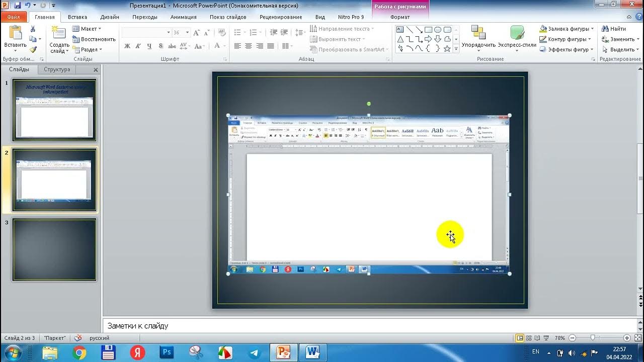Select the oval shape in the gallery
Image resolution: width=644 pixels, height=362 pixels.
tap(438, 30)
